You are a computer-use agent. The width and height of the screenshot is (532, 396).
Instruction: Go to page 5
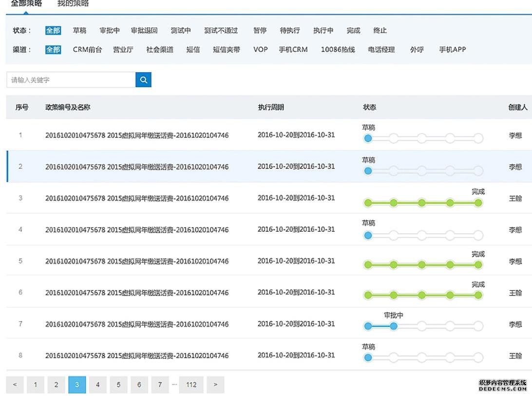click(x=118, y=384)
